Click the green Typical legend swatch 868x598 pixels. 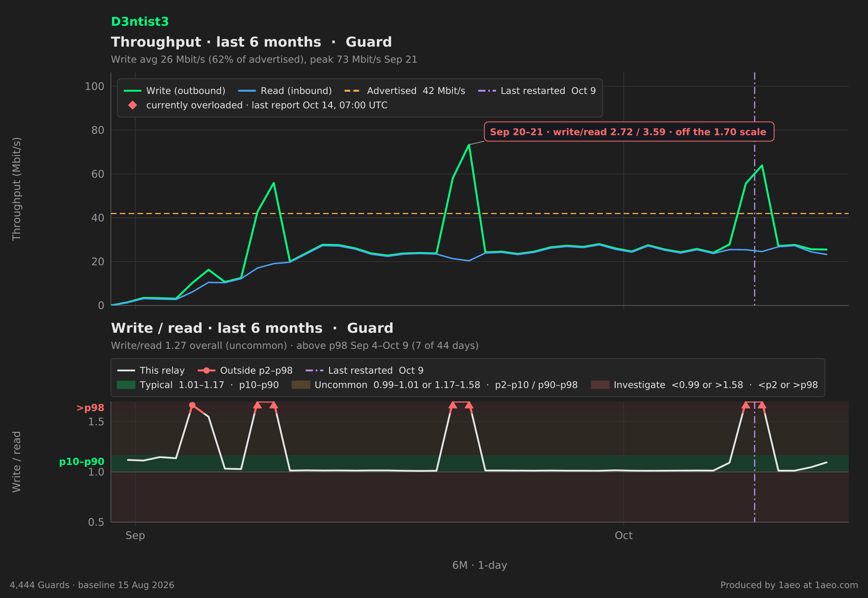(x=126, y=385)
